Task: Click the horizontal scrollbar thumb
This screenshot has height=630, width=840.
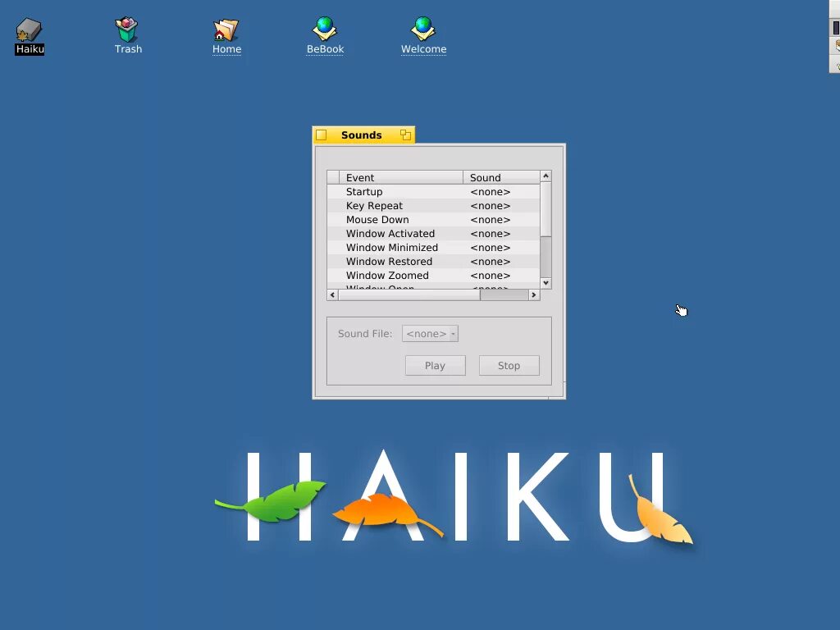Action: coord(409,294)
